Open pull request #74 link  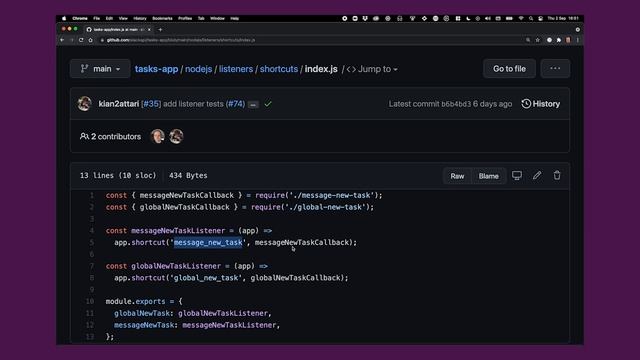click(236, 104)
